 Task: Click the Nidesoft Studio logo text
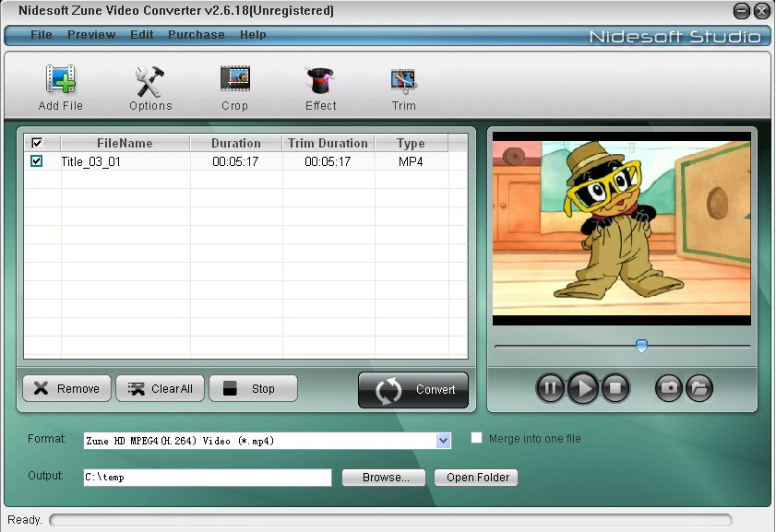point(675,37)
